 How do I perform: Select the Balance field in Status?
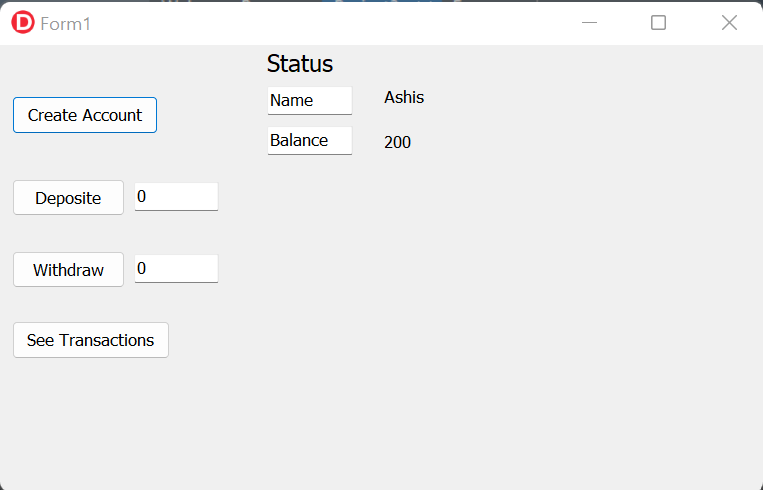[309, 141]
